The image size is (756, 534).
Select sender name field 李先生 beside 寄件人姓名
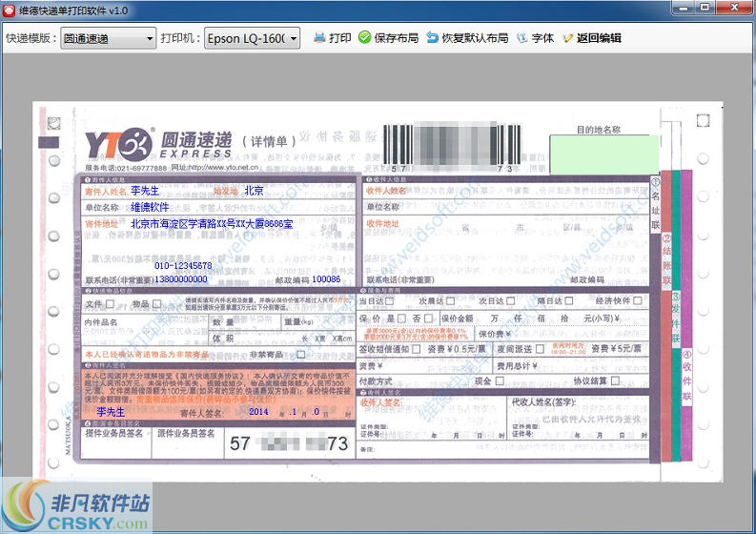pos(145,191)
